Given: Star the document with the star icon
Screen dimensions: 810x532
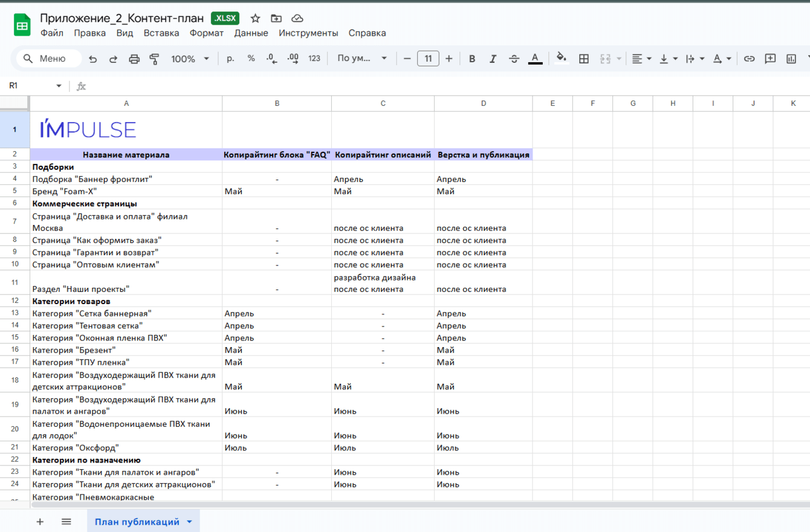Looking at the screenshot, I should coord(255,18).
